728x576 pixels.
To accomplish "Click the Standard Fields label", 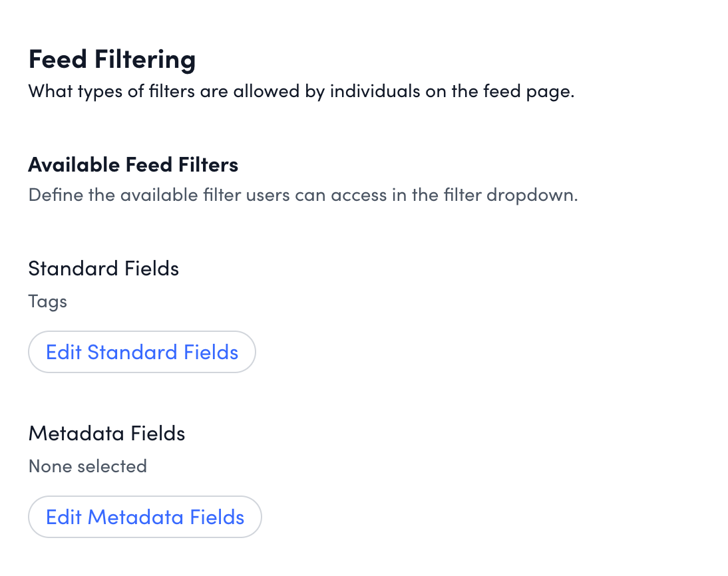I will [x=104, y=269].
